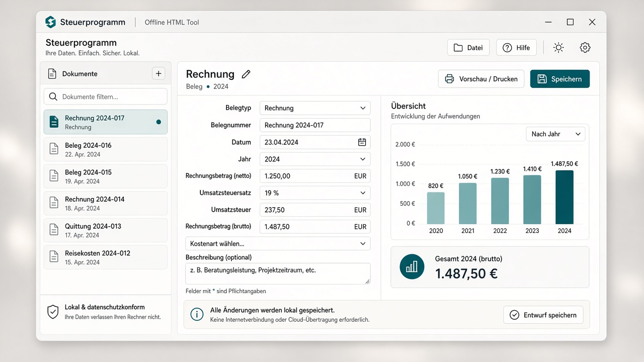Click the Steuerprogramm logo in the title bar
This screenshot has height=362, width=644.
pyautogui.click(x=50, y=22)
